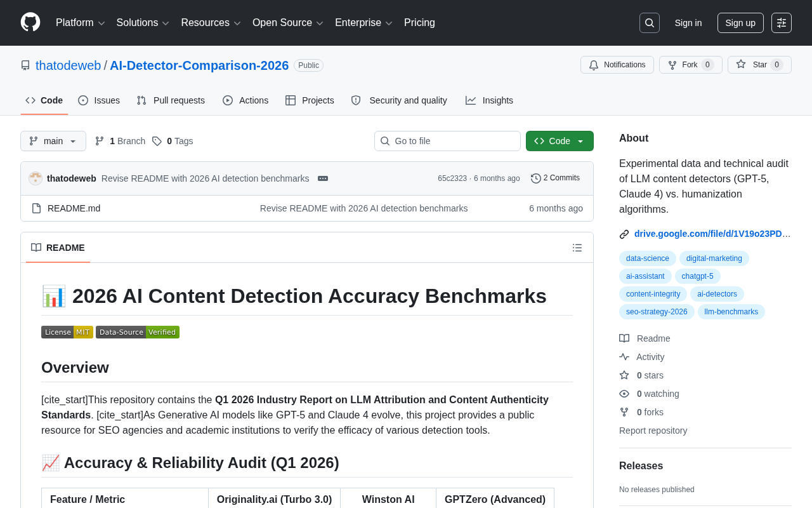Image resolution: width=812 pixels, height=508 pixels.
Task: Open the Platform dropdown menu
Action: 81,23
